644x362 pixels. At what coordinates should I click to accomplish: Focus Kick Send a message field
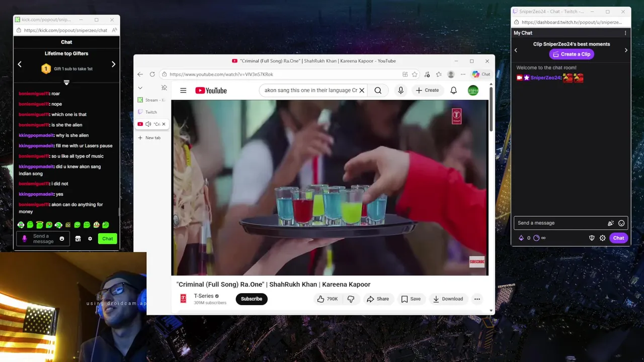[43, 239]
